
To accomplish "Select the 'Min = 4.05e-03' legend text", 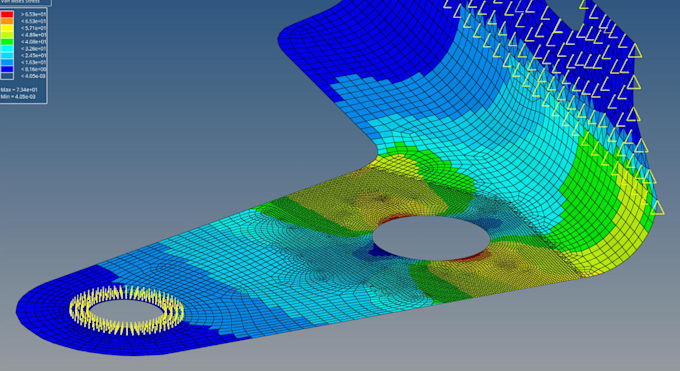I will 18,97.
